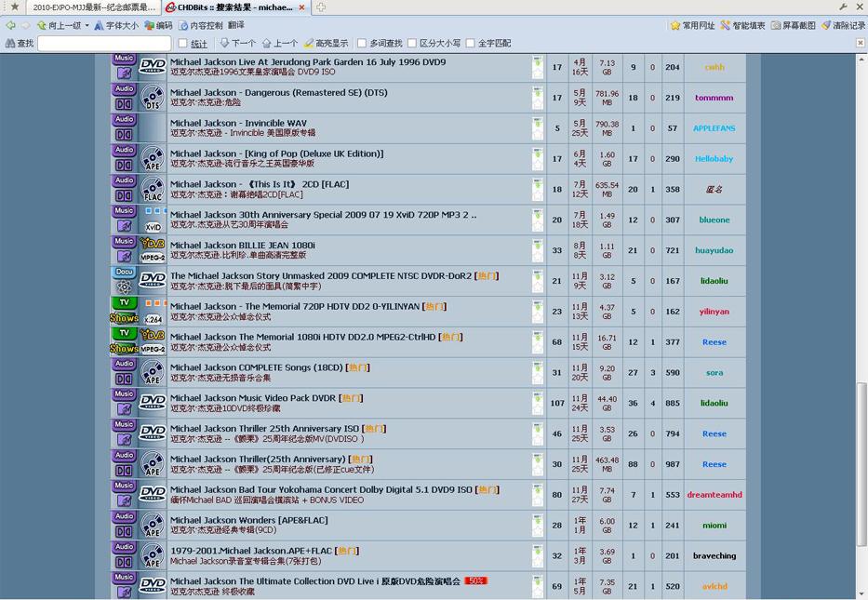Click uploader braveching username
This screenshot has height=600, width=868.
coord(714,555)
